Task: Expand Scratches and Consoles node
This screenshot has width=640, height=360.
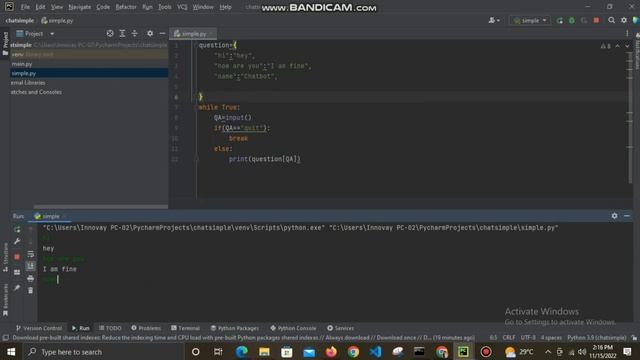Action: 36,92
